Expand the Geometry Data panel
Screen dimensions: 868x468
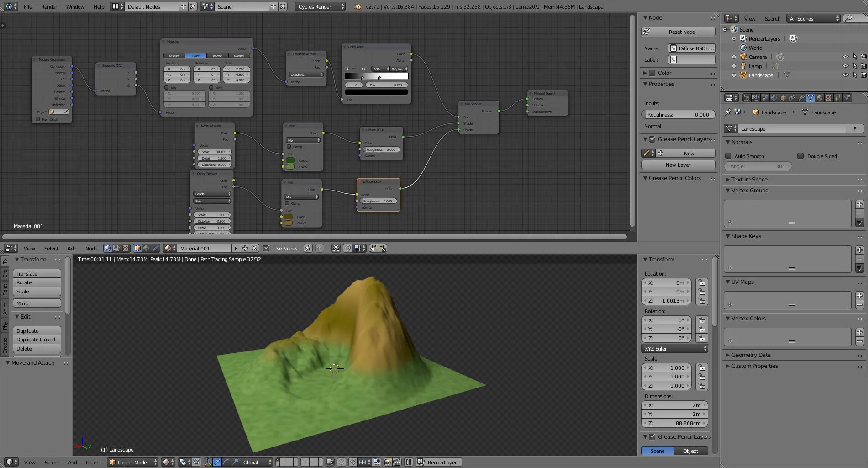click(751, 355)
